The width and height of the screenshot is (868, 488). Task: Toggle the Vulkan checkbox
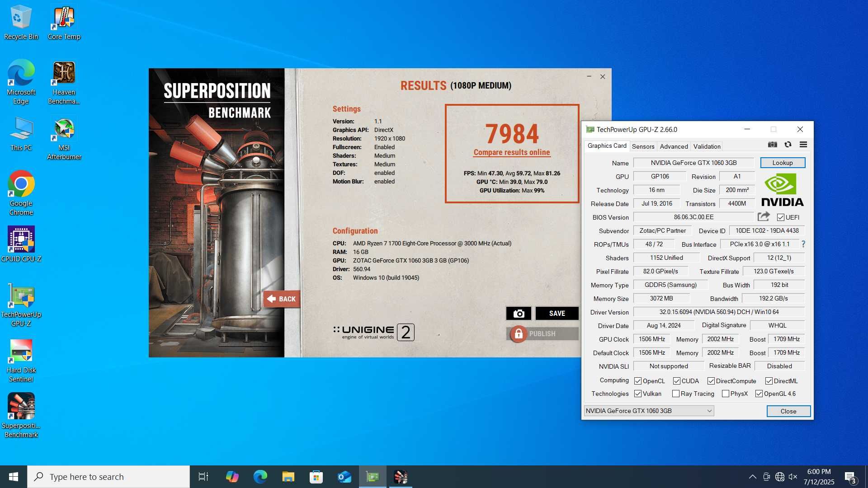[638, 394]
